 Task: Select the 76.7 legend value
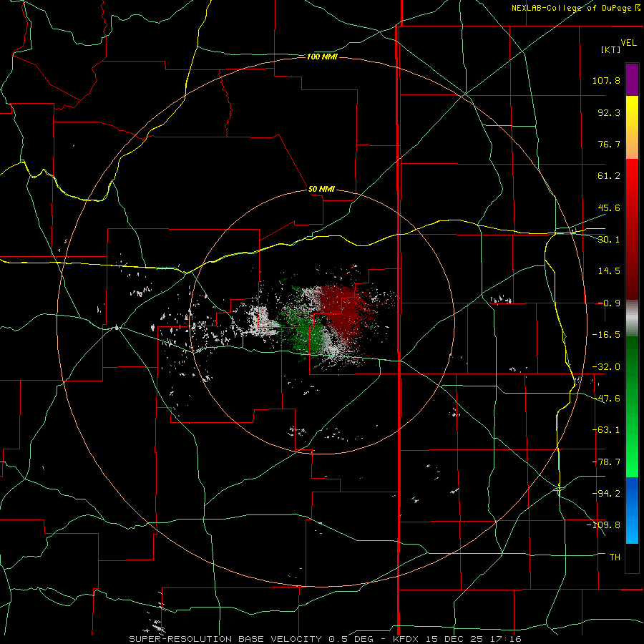[x=609, y=144]
